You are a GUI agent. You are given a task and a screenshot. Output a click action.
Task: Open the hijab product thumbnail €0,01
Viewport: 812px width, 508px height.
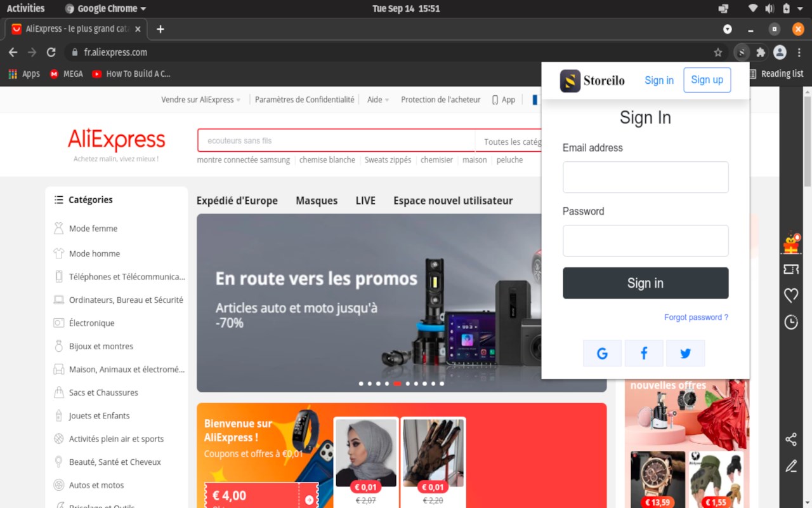point(366,452)
